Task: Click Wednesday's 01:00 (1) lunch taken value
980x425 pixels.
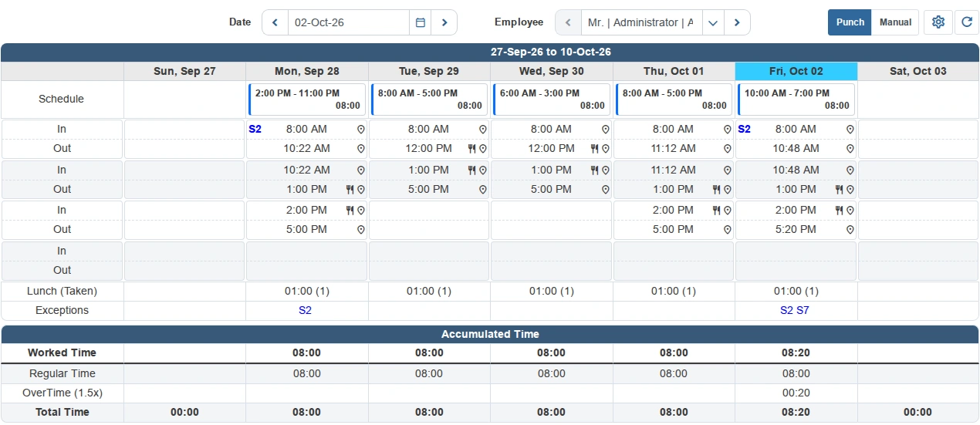Action: (x=551, y=291)
